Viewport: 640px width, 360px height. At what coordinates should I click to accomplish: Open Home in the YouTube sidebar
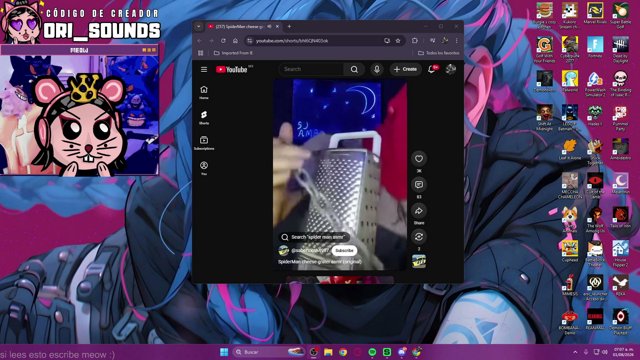(204, 92)
